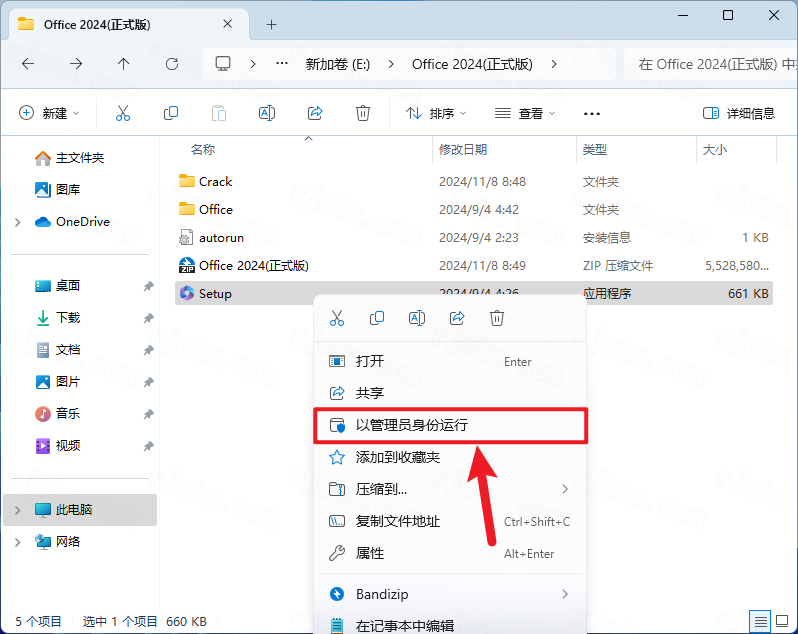Image resolution: width=798 pixels, height=634 pixels.
Task: Sort files by 修改日期 column header
Action: pos(463,149)
